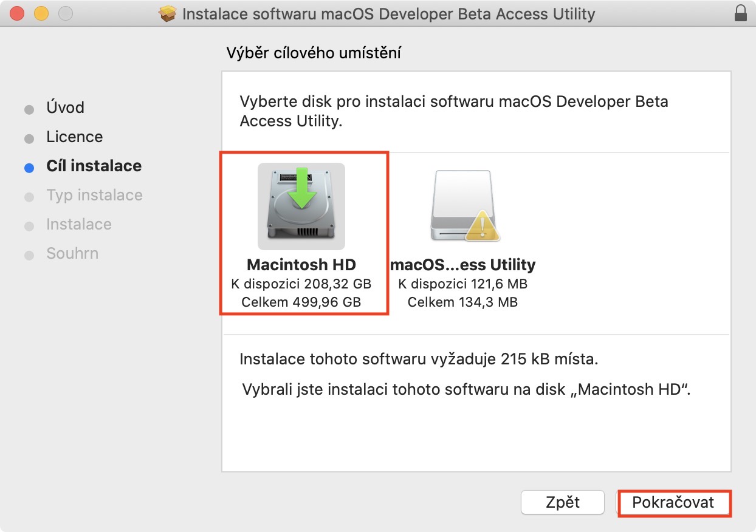Go back with the Zpět button
This screenshot has height=532, width=756.
pos(562,503)
